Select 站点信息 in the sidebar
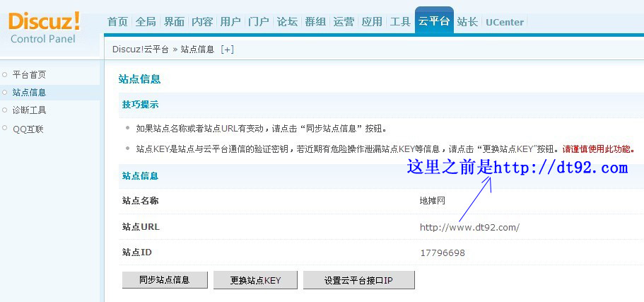Screen dimensions: 644x302 point(29,93)
